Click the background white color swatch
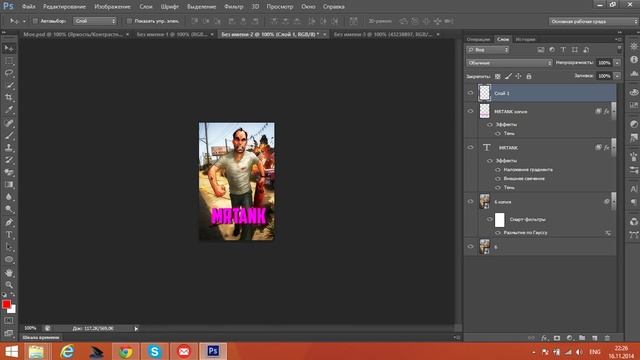 pos(13,311)
